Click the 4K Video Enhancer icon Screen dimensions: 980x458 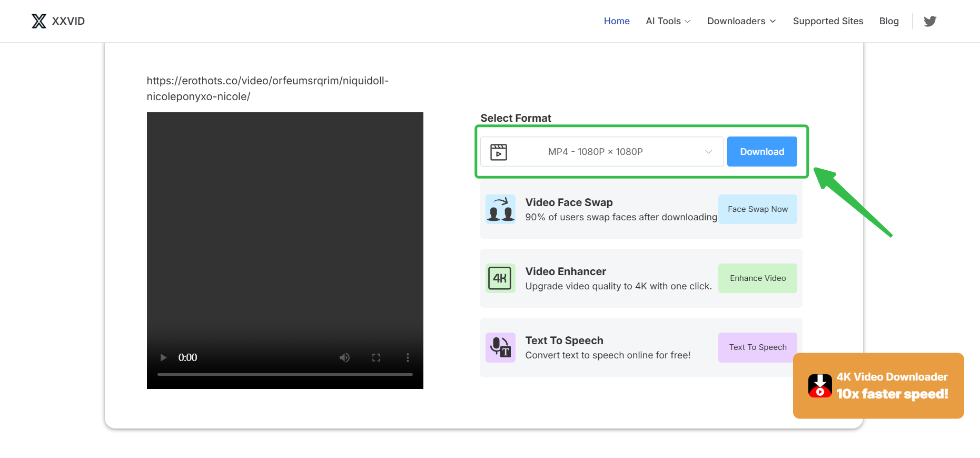point(500,278)
